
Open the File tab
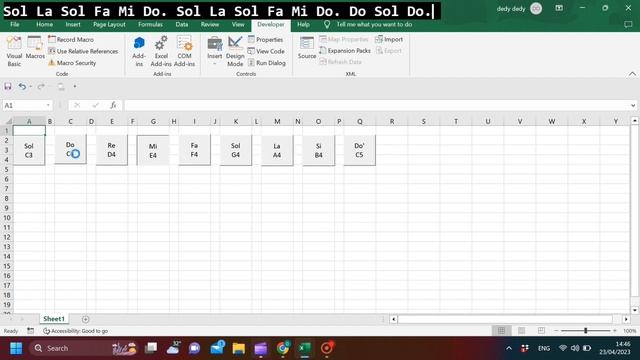coord(15,24)
